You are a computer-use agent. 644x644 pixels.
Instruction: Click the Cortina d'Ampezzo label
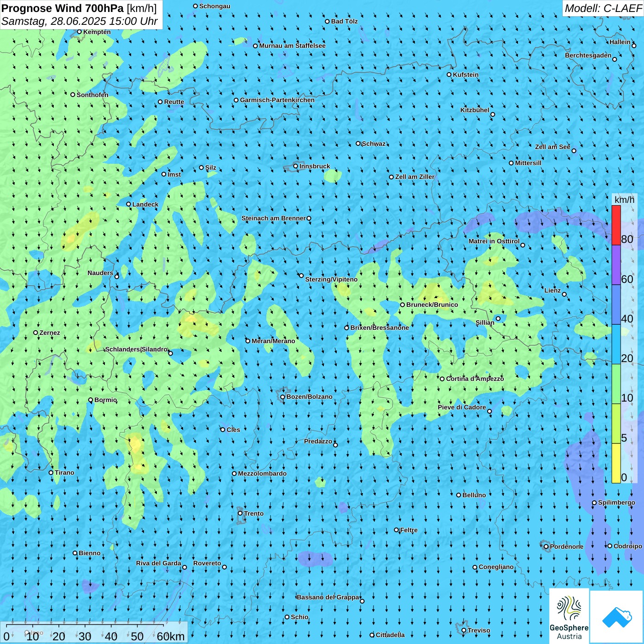475,379
